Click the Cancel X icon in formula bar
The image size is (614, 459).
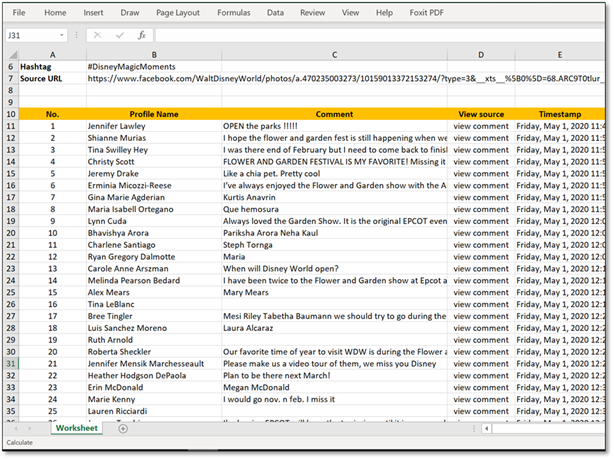pyautogui.click(x=97, y=35)
